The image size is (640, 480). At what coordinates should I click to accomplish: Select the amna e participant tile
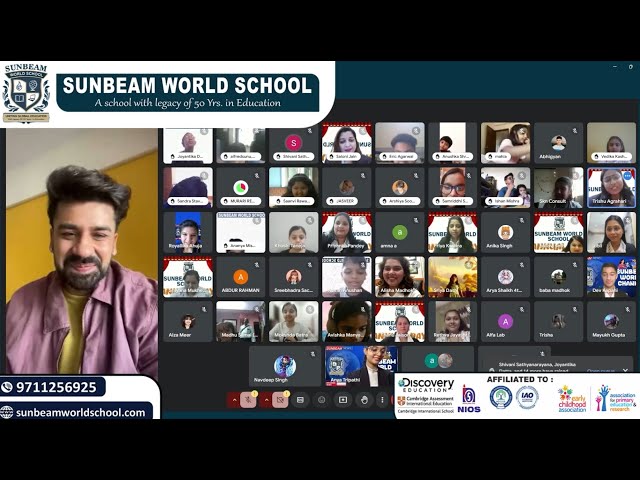400,232
